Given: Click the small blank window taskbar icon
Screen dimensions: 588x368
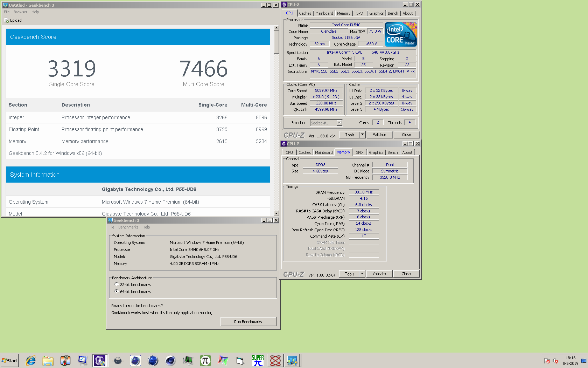Looking at the screenshot, I should 240,360.
